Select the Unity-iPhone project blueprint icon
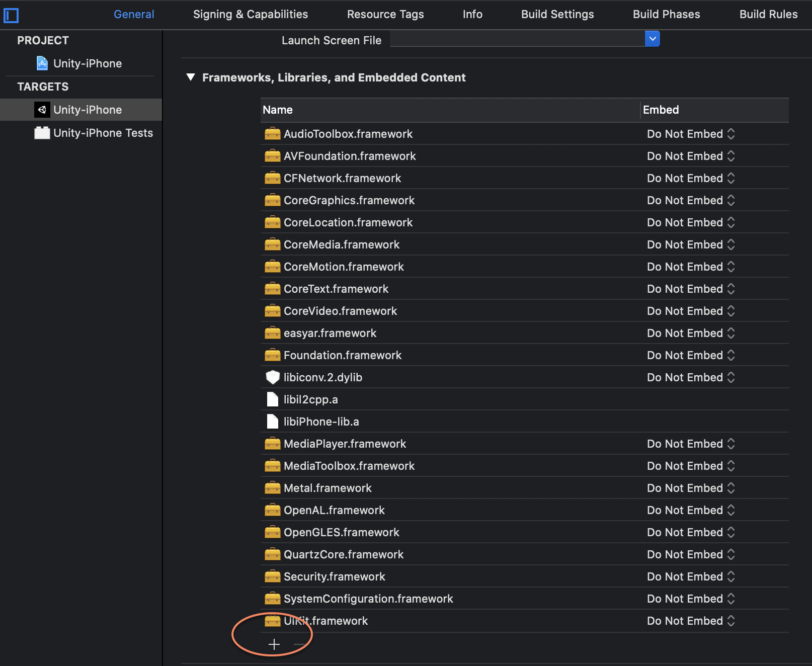This screenshot has height=666, width=812. [42, 63]
